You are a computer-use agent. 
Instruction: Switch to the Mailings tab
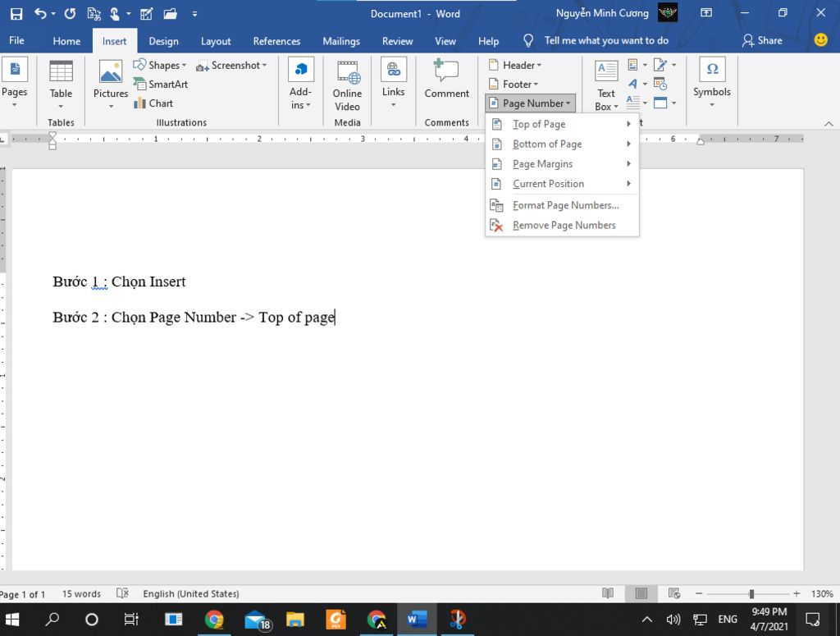point(341,41)
